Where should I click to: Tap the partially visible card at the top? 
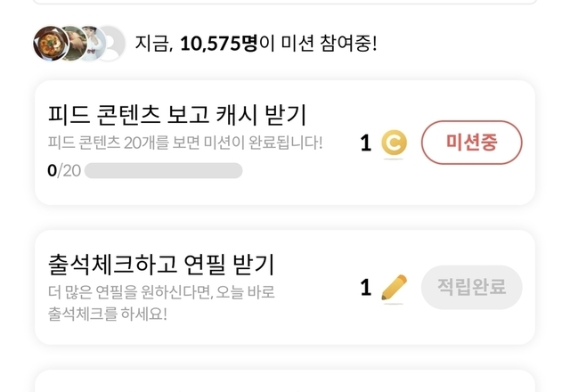[285, 3]
